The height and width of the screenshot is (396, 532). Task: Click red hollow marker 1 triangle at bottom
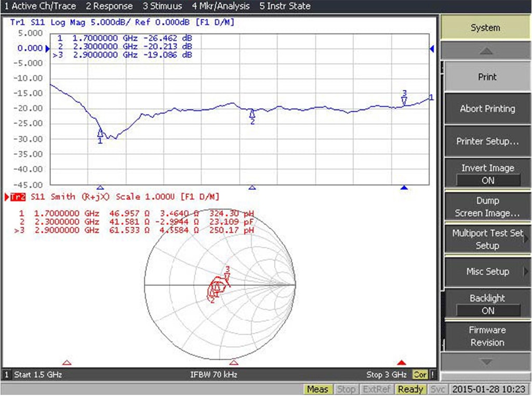[67, 363]
